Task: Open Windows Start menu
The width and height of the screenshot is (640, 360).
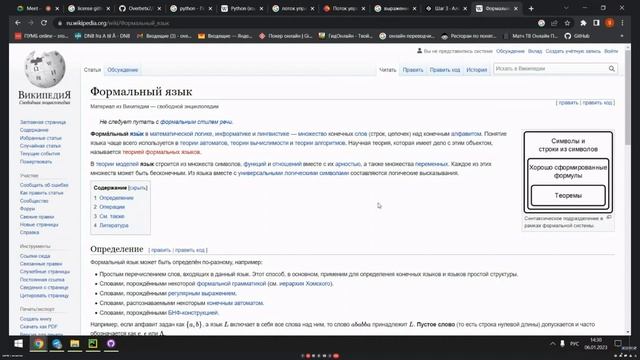Action: click(18, 344)
